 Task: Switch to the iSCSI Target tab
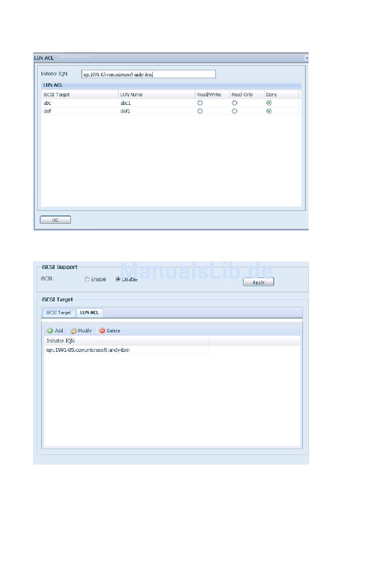coord(59,313)
